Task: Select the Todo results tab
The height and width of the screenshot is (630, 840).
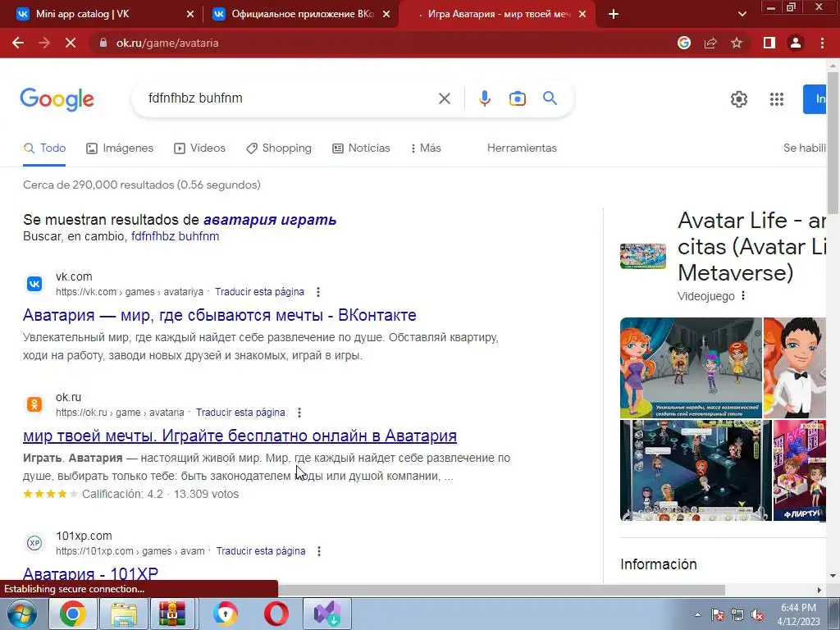Action: tap(44, 148)
